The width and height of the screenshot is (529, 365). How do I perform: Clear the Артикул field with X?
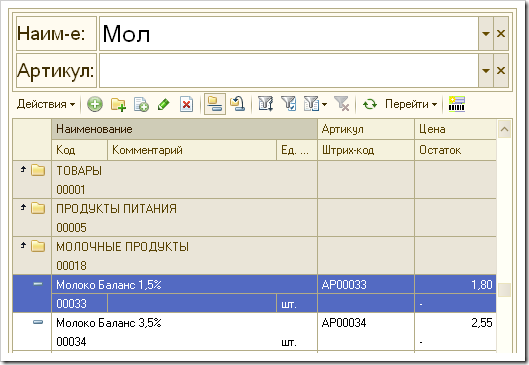[x=501, y=71]
